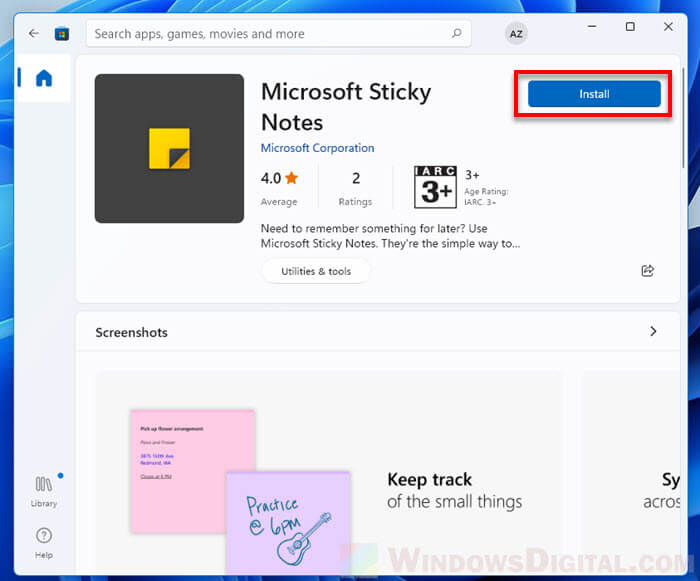
Task: Install Microsoft Sticky Notes
Action: [x=594, y=94]
